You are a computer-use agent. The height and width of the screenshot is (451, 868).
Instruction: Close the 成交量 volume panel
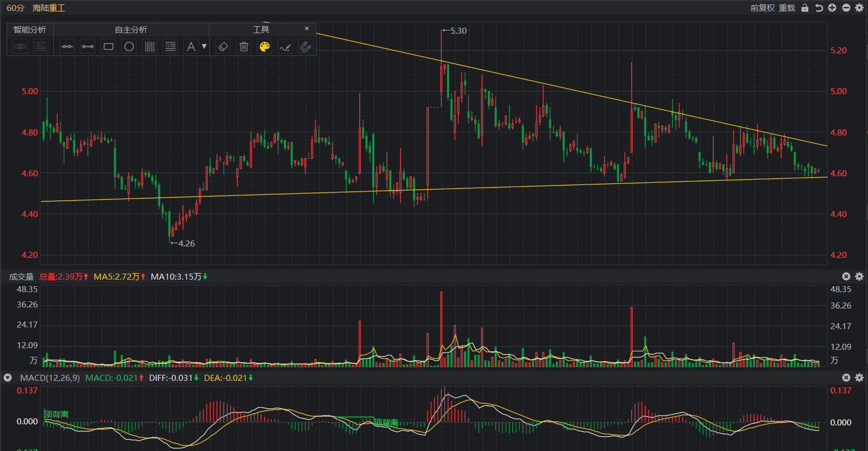[846, 276]
